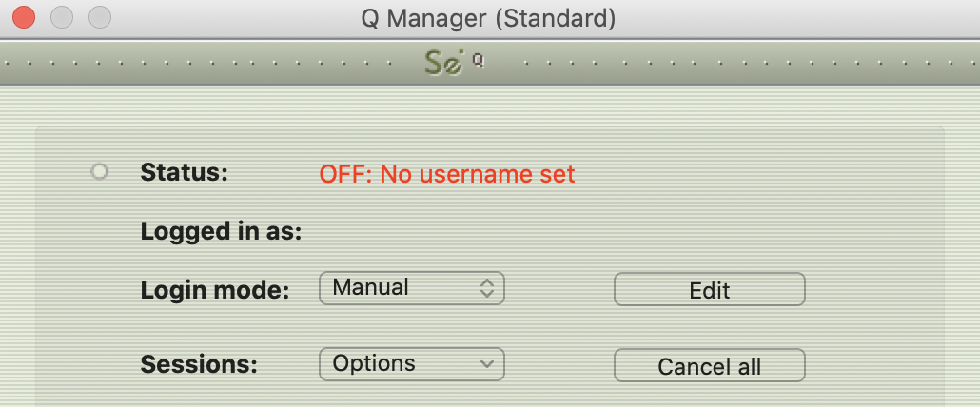Click the status indicator circle

(x=99, y=172)
